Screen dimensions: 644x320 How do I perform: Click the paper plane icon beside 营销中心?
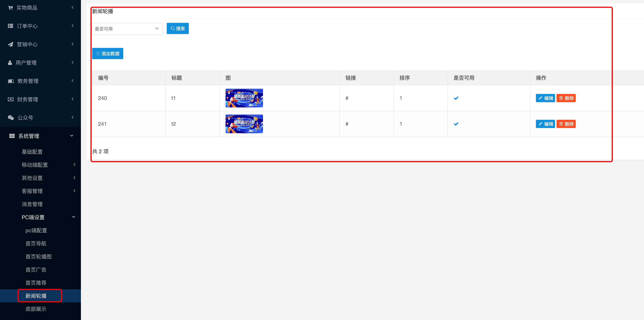click(x=10, y=44)
